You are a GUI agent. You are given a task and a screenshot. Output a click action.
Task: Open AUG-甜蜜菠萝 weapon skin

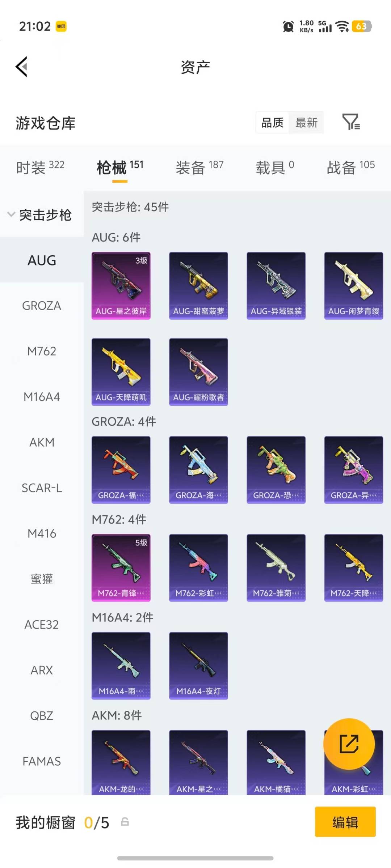[x=198, y=286]
